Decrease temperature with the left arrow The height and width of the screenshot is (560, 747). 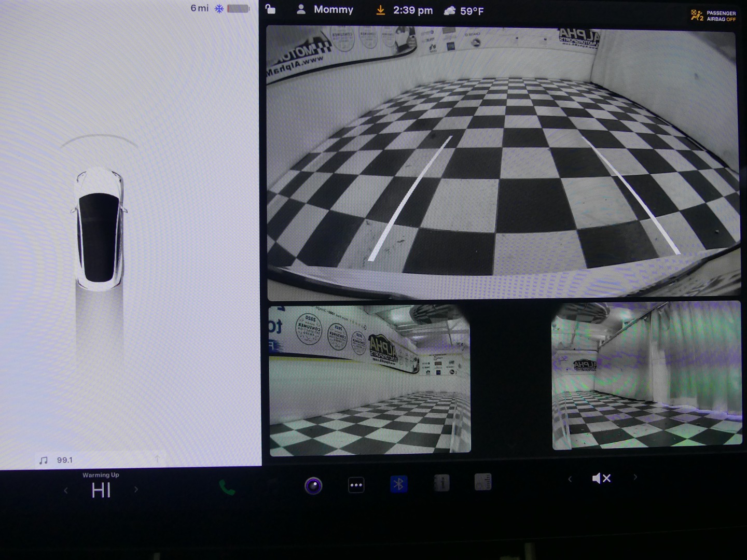point(66,490)
